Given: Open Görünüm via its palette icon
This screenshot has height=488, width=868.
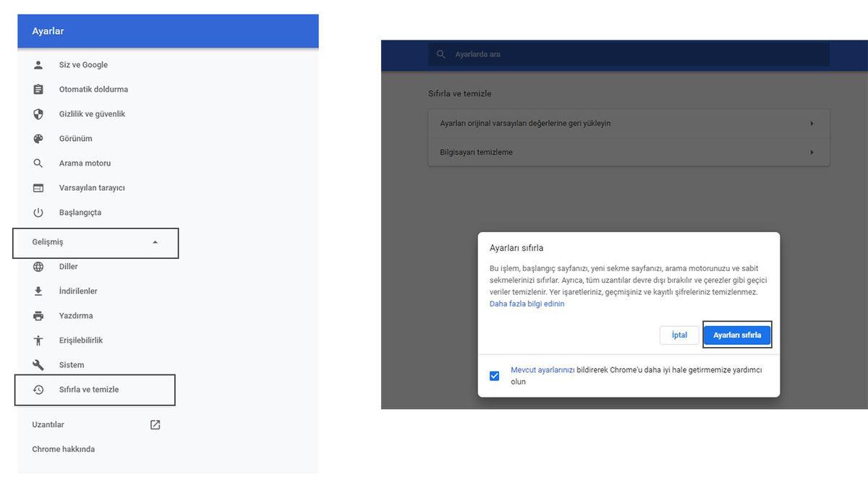Looking at the screenshot, I should click(38, 139).
